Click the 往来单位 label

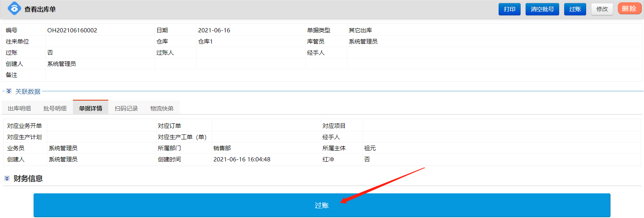17,41
